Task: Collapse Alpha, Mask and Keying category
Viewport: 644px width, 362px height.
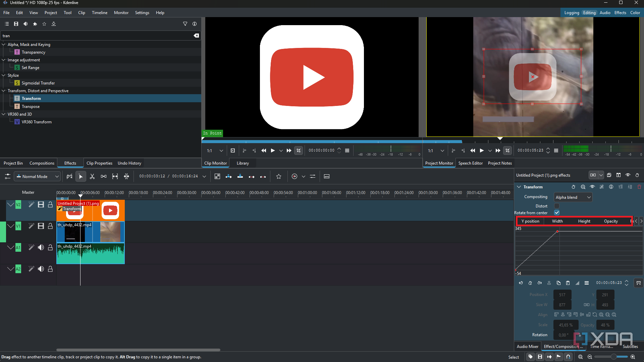Action: [x=4, y=45]
